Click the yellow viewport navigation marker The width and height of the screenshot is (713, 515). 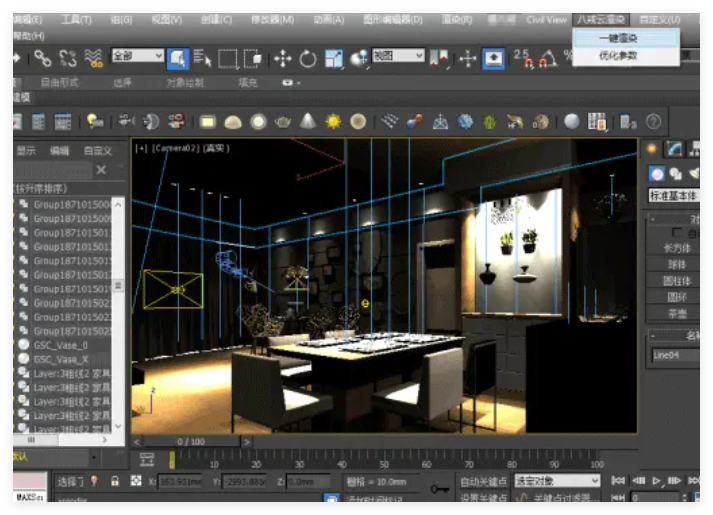[x=365, y=303]
